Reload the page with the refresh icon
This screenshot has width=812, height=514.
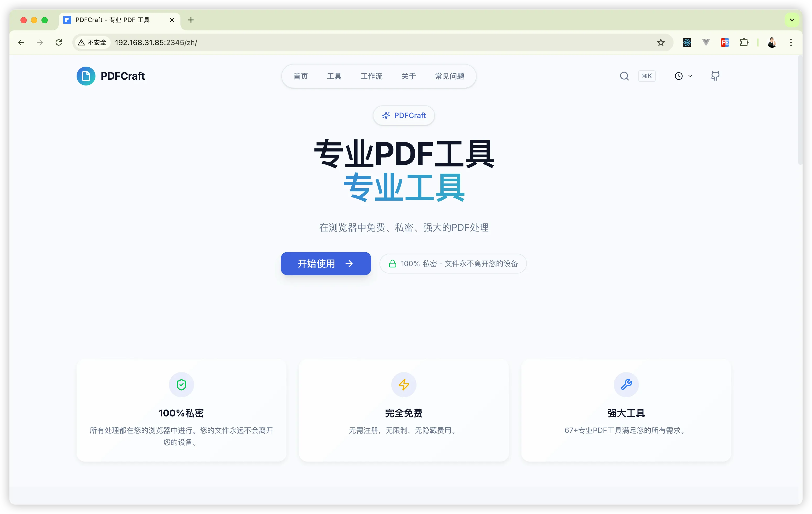[59, 42]
